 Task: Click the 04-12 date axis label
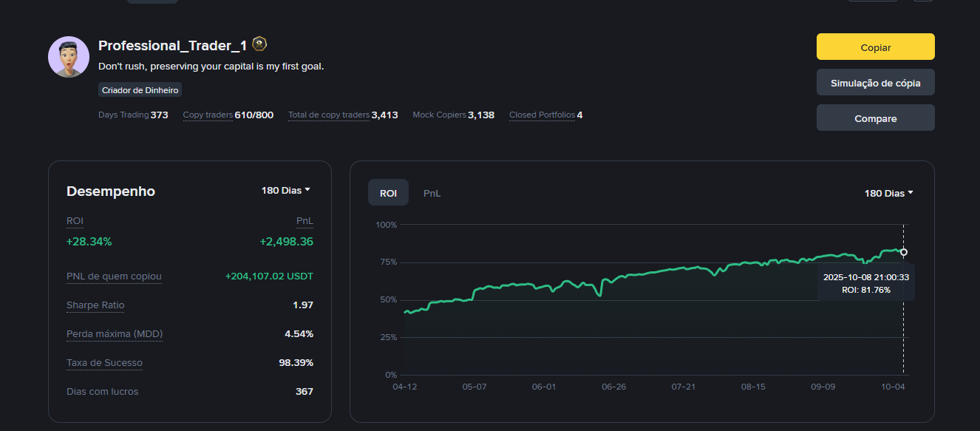[404, 387]
